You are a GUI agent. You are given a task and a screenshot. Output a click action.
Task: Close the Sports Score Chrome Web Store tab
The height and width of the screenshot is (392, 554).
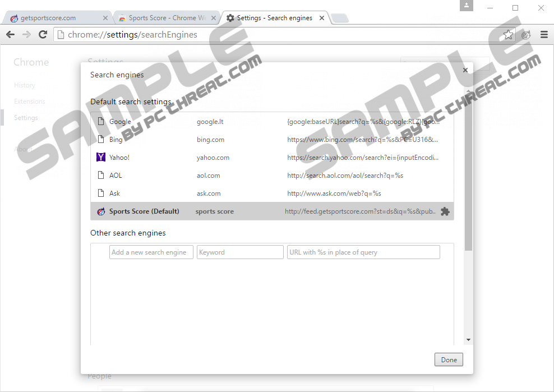pos(214,18)
